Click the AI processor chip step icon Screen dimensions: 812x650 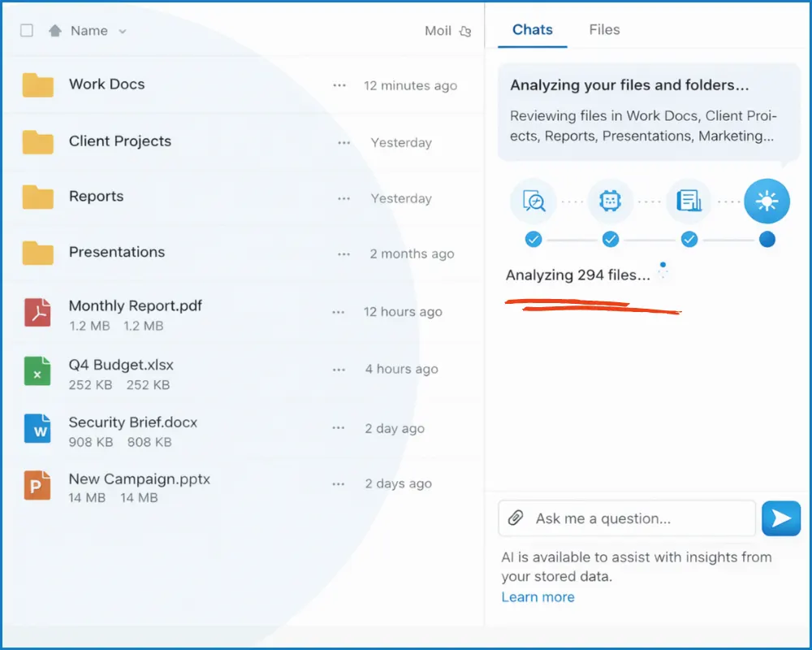tap(610, 201)
